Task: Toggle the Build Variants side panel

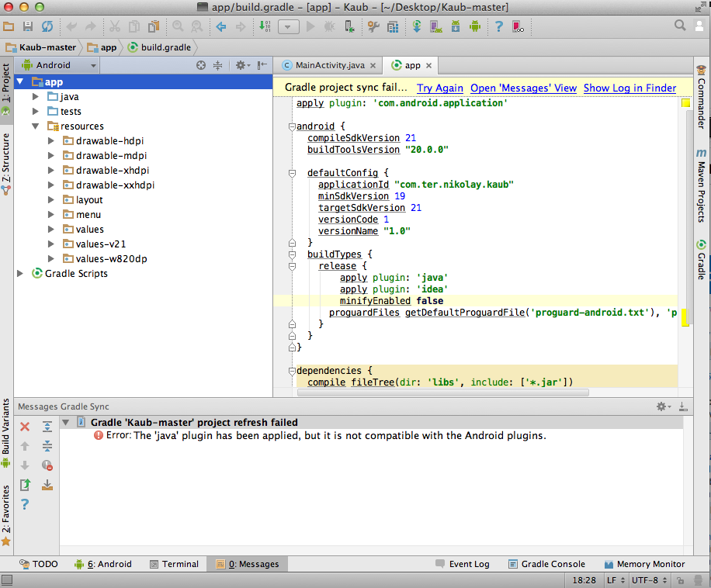Action: pos(5,433)
